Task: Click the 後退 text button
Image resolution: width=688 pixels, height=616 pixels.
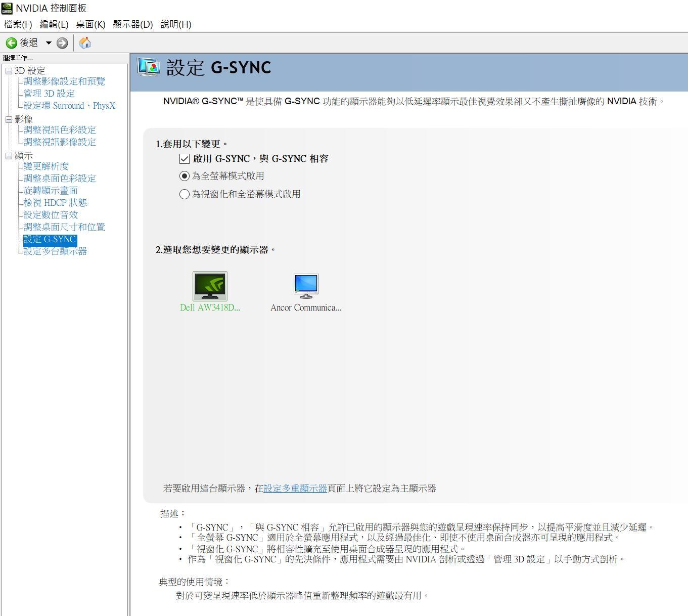Action: [29, 43]
